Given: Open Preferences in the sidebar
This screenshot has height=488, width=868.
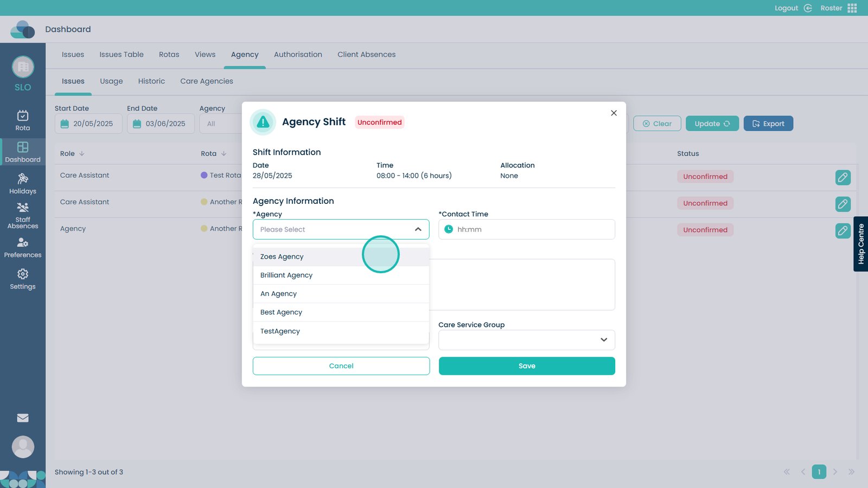Looking at the screenshot, I should 23,248.
